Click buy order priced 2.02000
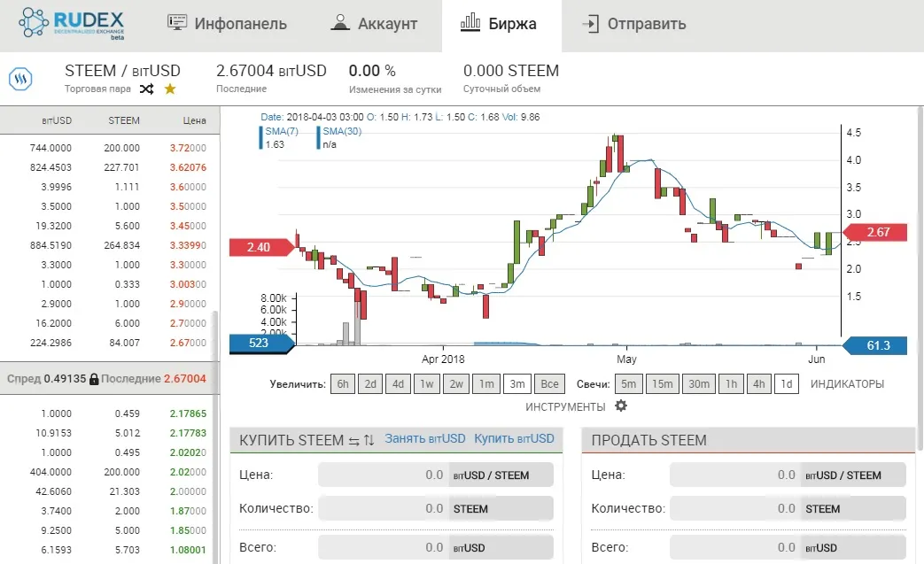Image resolution: width=924 pixels, height=564 pixels. click(x=110, y=472)
